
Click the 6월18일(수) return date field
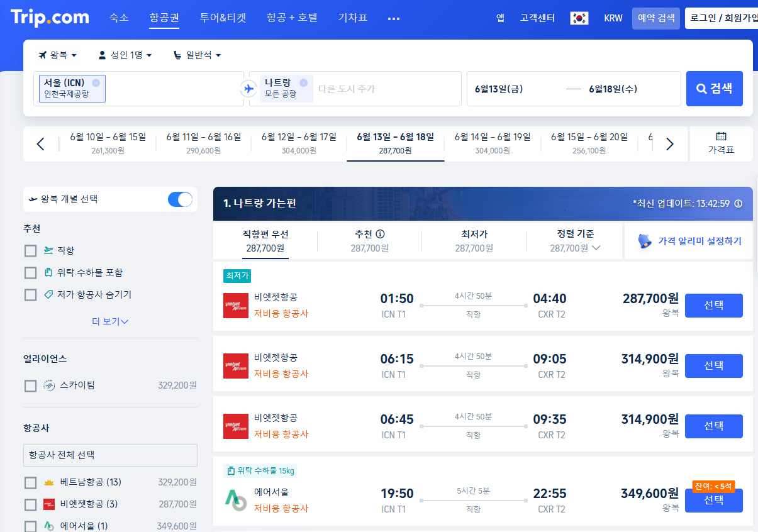point(613,89)
